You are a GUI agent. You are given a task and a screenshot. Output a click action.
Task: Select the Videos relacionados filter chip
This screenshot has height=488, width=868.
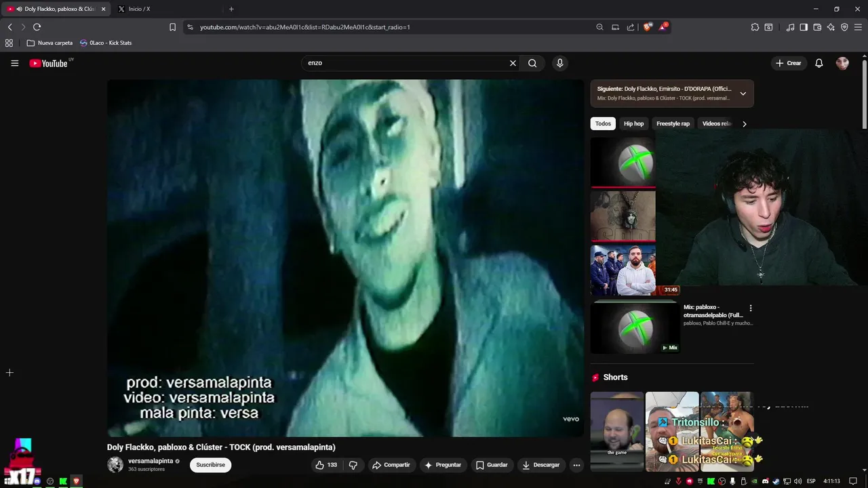pyautogui.click(x=717, y=123)
